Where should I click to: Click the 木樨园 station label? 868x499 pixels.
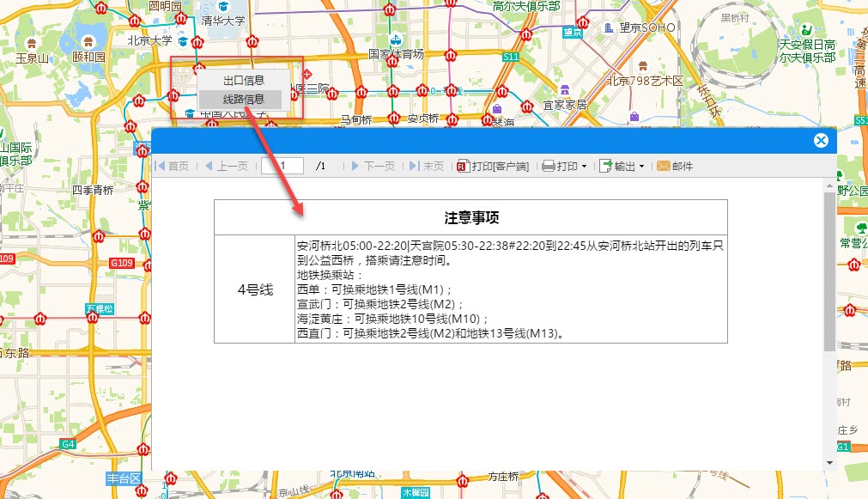tap(416, 492)
